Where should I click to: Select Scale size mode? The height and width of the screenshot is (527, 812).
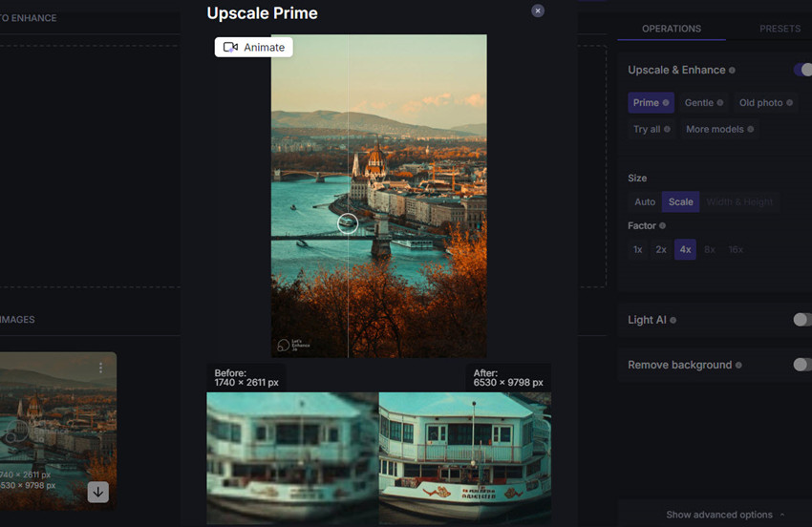pyautogui.click(x=680, y=201)
